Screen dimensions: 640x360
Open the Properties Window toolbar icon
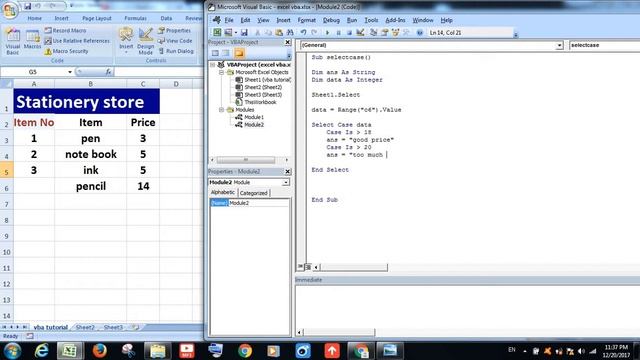pyautogui.click(x=384, y=32)
